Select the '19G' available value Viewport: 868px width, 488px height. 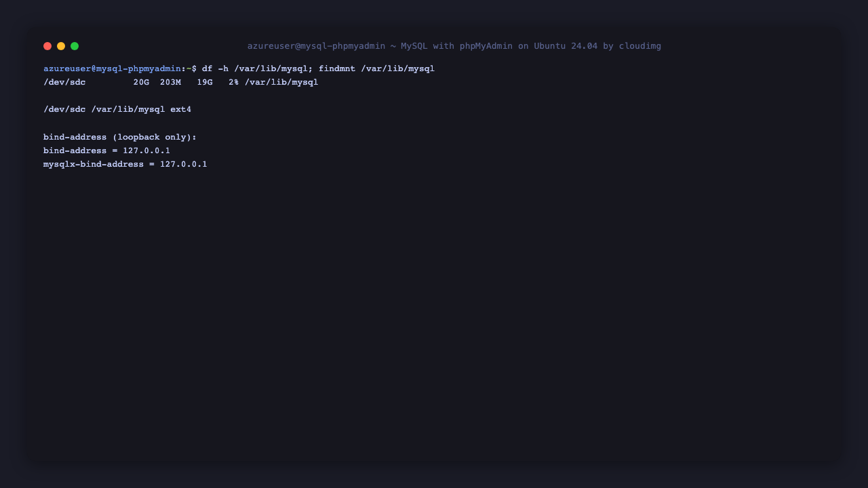205,83
